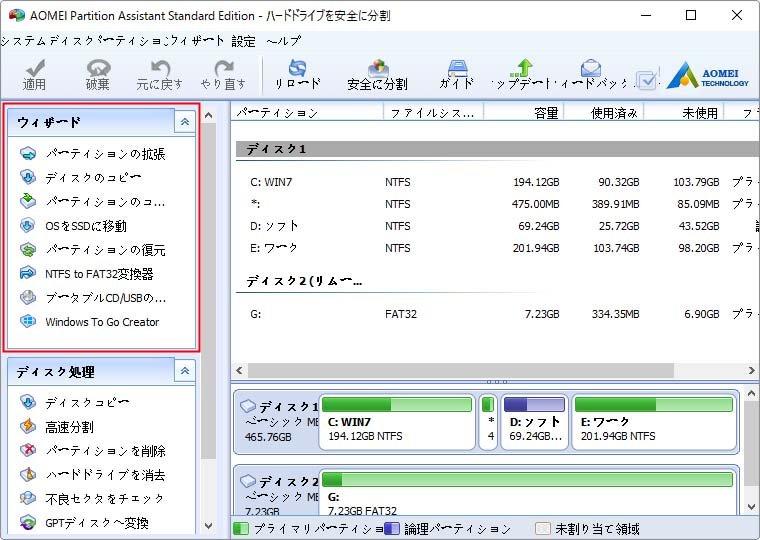
Task: Sort by the 未使用 column header
Action: coord(684,113)
